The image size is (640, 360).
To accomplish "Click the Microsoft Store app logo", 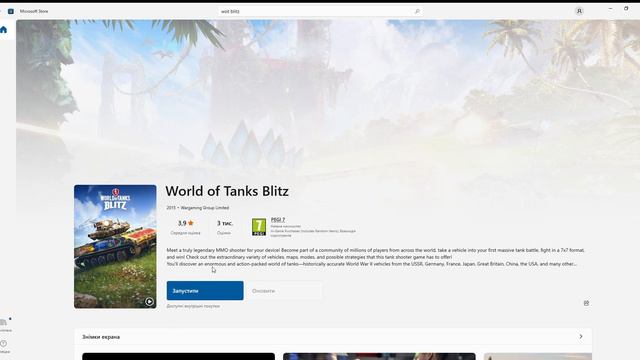I will pos(11,11).
